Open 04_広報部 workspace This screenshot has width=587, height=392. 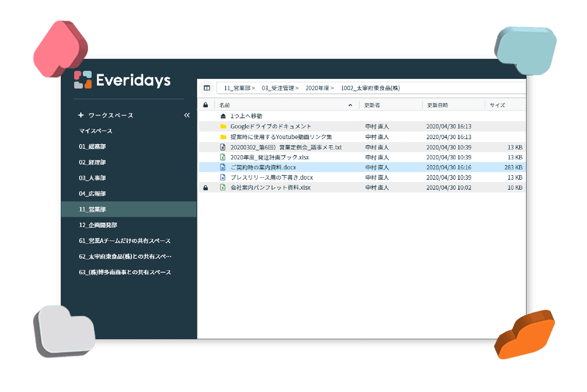tap(92, 193)
